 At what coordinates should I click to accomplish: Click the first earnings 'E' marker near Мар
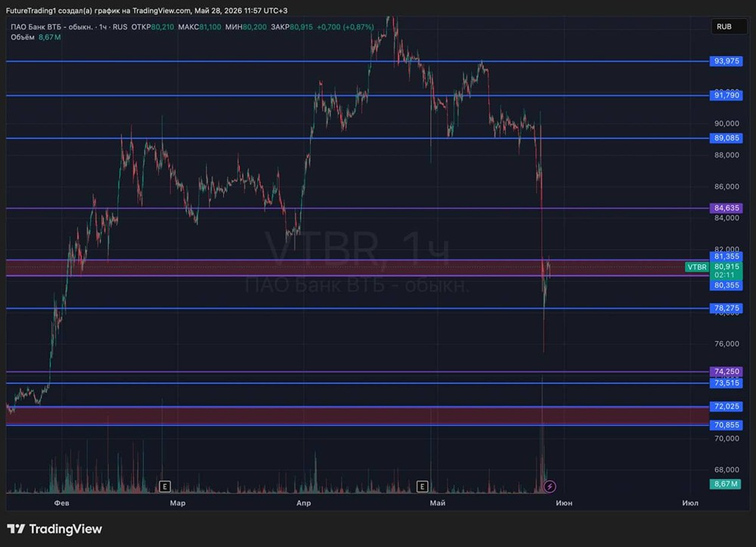(x=164, y=486)
